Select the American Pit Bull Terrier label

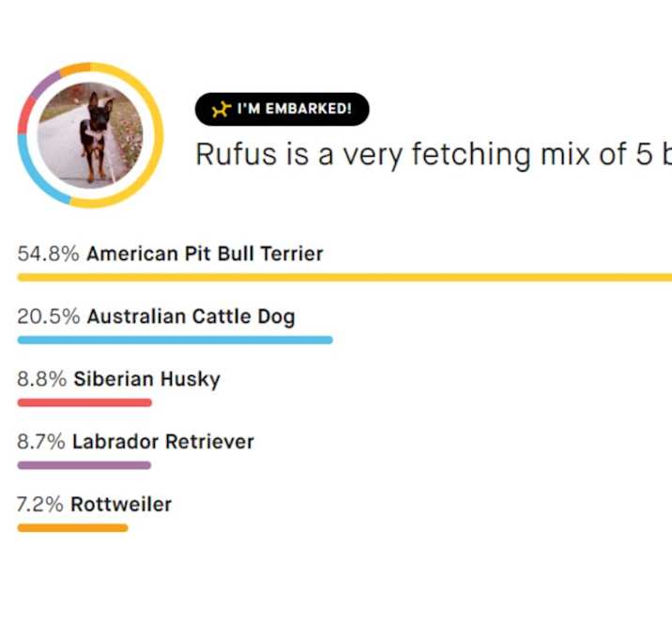[x=205, y=253]
